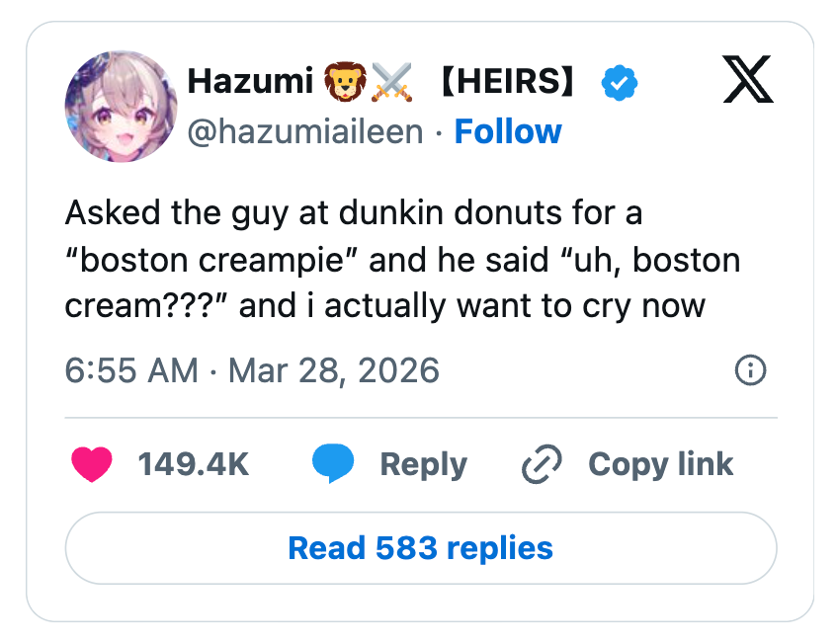Click Hazumi's circular profile picture
The image size is (838, 644).
click(x=121, y=106)
